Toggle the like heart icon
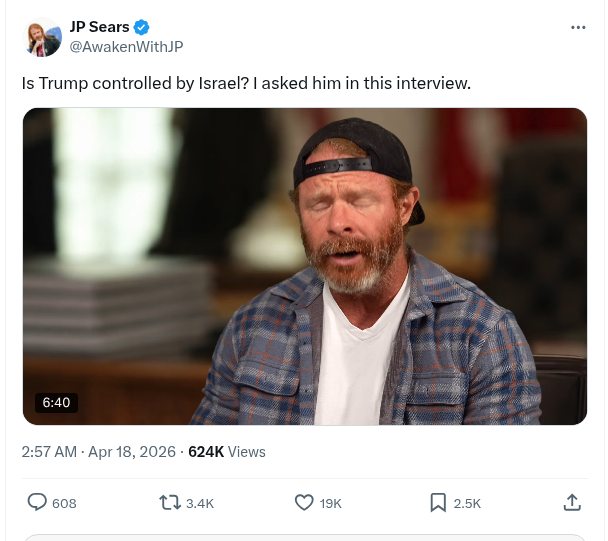608x541 pixels. (x=305, y=502)
